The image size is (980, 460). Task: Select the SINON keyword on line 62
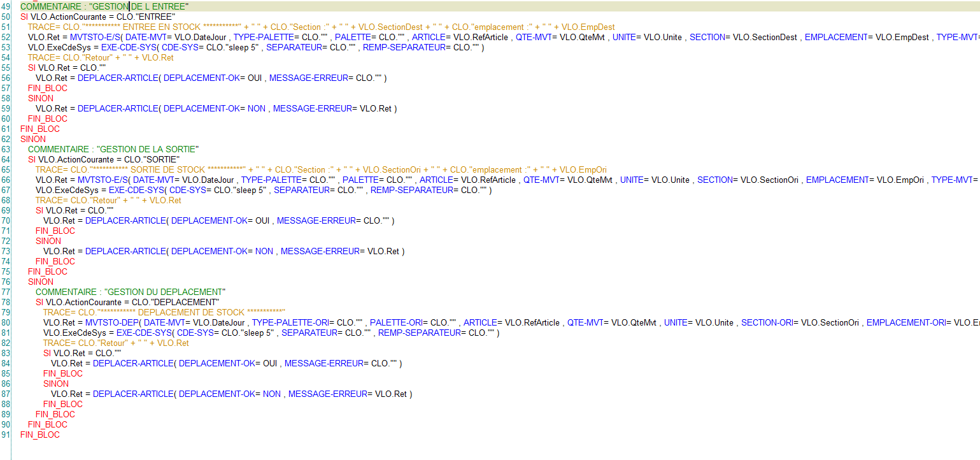coord(32,139)
